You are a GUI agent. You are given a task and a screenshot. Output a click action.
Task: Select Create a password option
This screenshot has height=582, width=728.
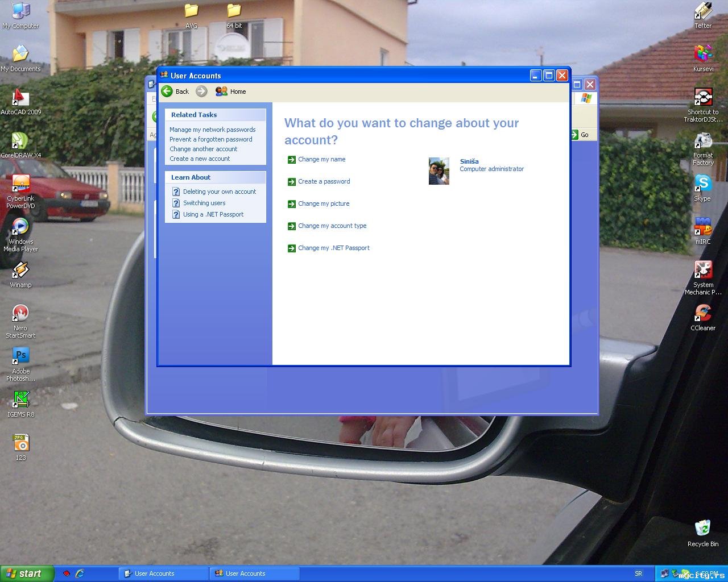coord(324,181)
